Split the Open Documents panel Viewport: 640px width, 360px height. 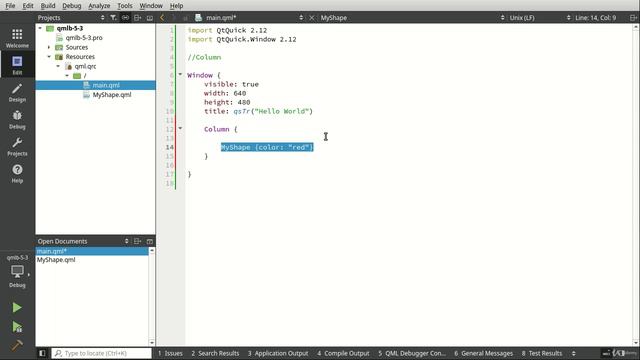[138, 241]
